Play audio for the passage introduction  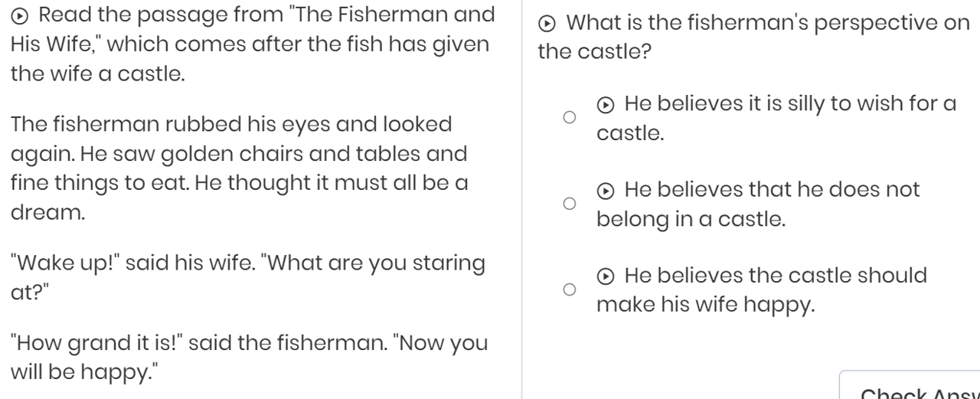pos(23,15)
